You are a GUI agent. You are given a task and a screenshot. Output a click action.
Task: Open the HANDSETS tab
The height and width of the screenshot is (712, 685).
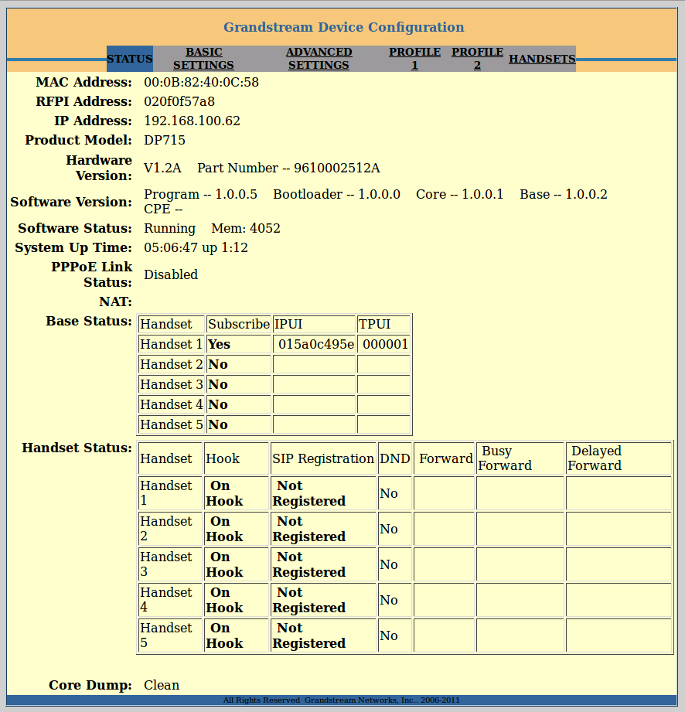pyautogui.click(x=542, y=59)
